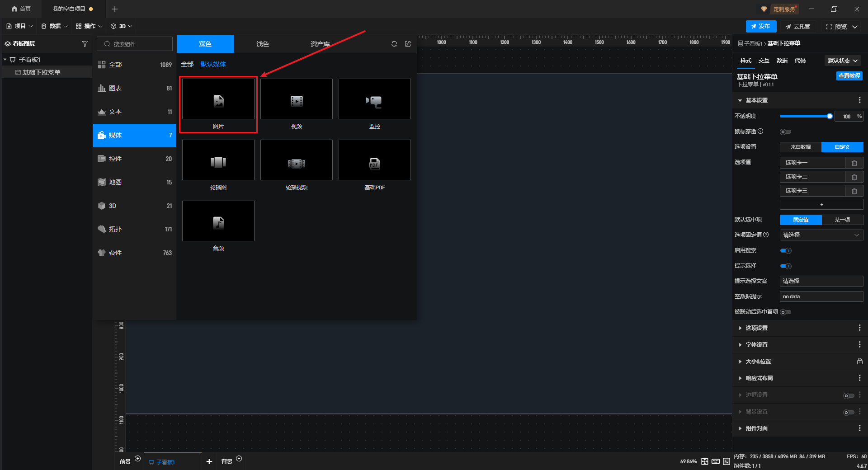Click the lock icon beside 大小&位置
The image size is (868, 470).
tap(859, 362)
